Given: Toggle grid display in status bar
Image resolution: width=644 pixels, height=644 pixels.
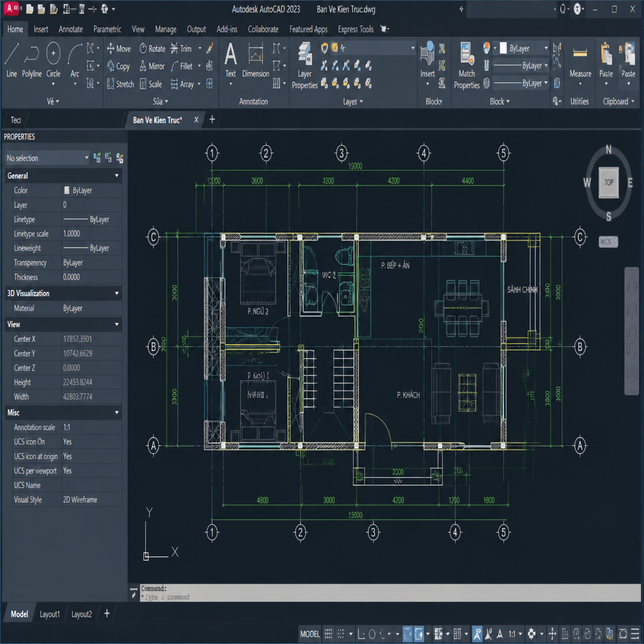Looking at the screenshot, I should (328, 634).
